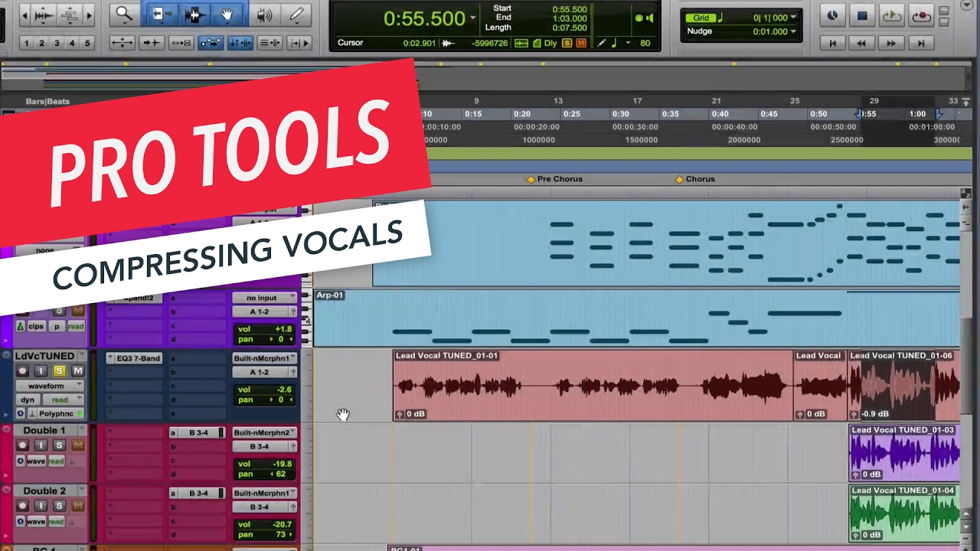Click Go to End button

[x=921, y=44]
